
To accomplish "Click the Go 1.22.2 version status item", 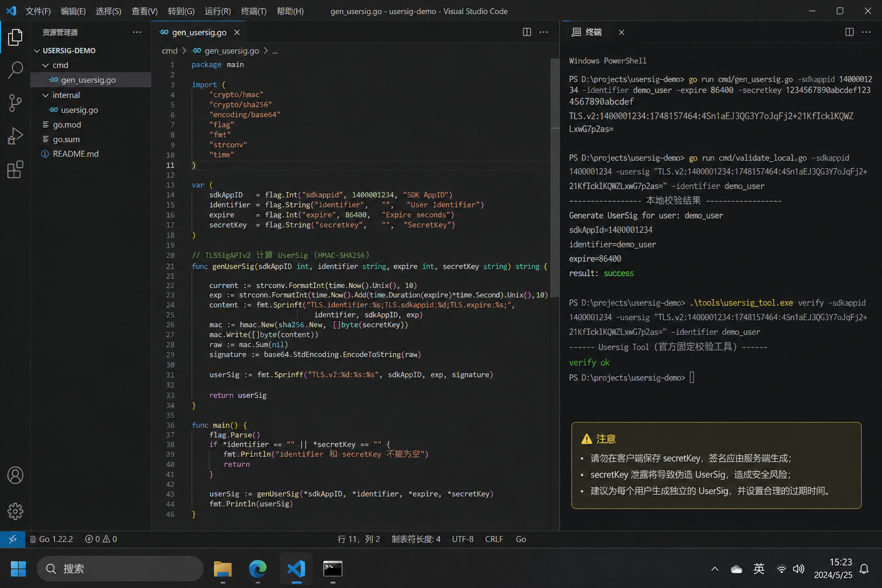I will pyautogui.click(x=52, y=539).
